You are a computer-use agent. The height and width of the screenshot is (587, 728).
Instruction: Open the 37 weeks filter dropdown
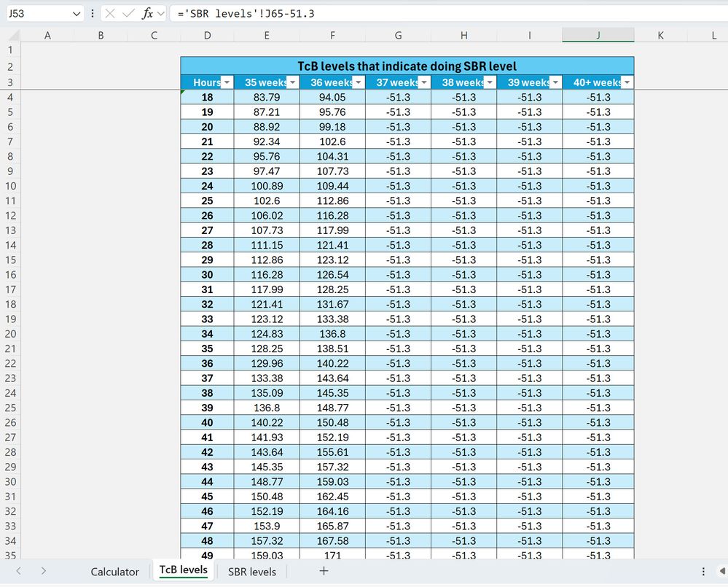tap(424, 82)
